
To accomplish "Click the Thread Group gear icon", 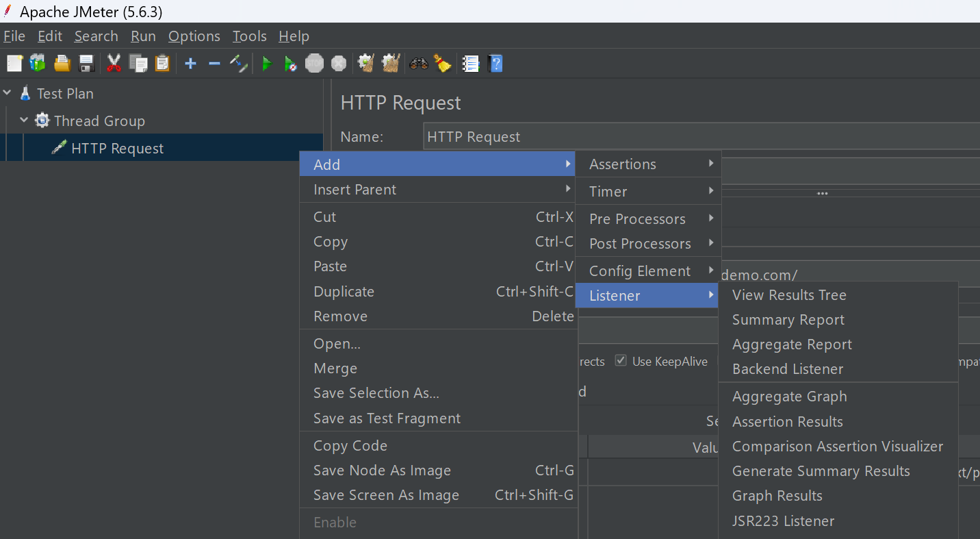I will [42, 121].
